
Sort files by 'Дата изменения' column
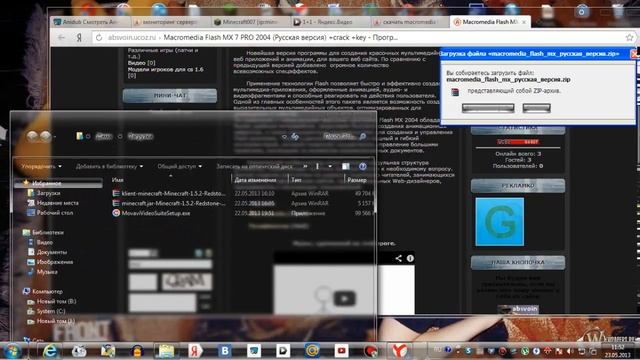pyautogui.click(x=256, y=180)
